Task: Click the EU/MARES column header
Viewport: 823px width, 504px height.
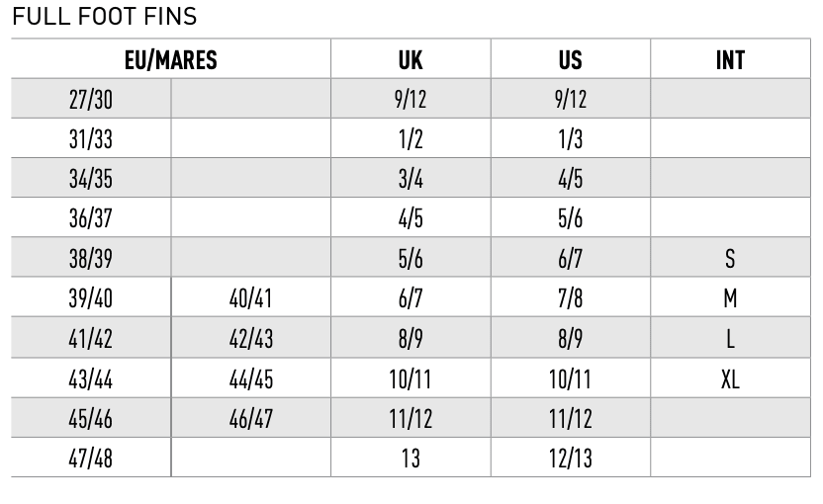Action: [x=170, y=59]
